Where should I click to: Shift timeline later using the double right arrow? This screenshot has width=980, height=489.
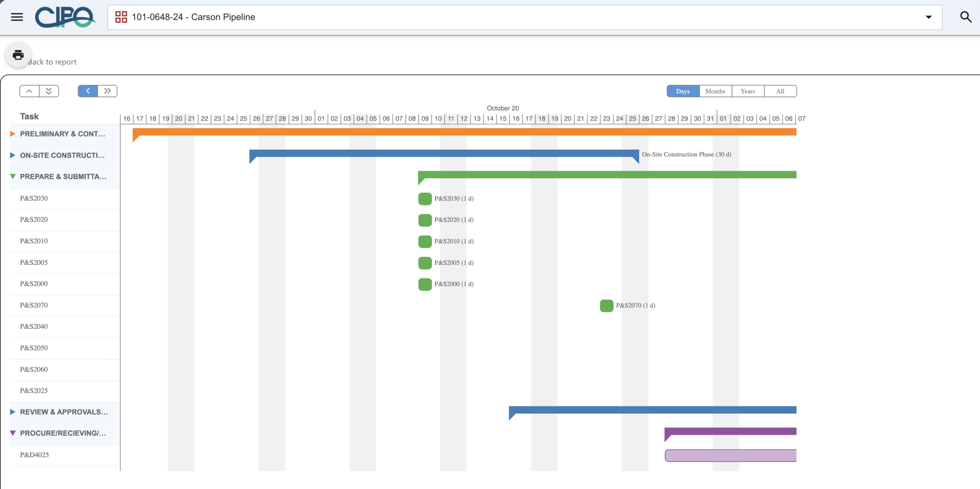pyautogui.click(x=107, y=91)
